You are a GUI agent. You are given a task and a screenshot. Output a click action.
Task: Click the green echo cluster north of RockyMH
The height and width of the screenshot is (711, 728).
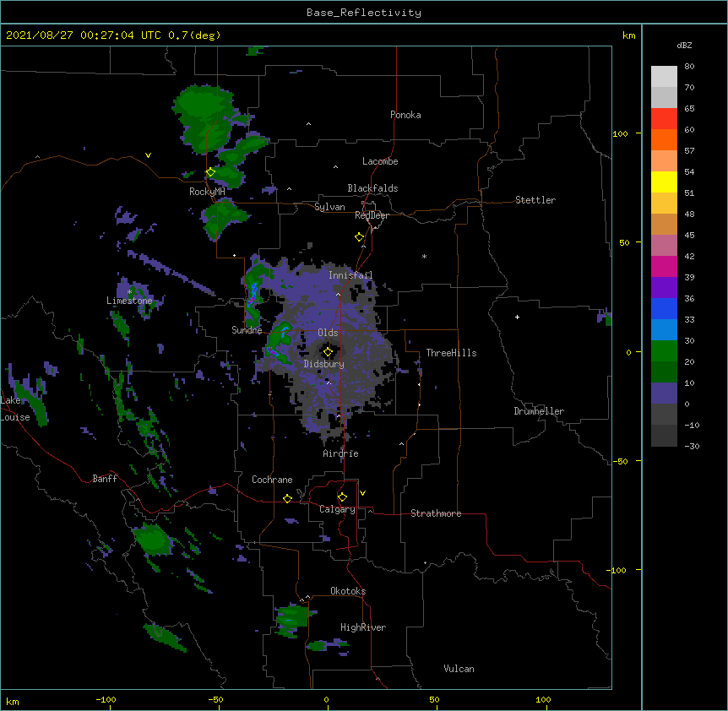[204, 118]
